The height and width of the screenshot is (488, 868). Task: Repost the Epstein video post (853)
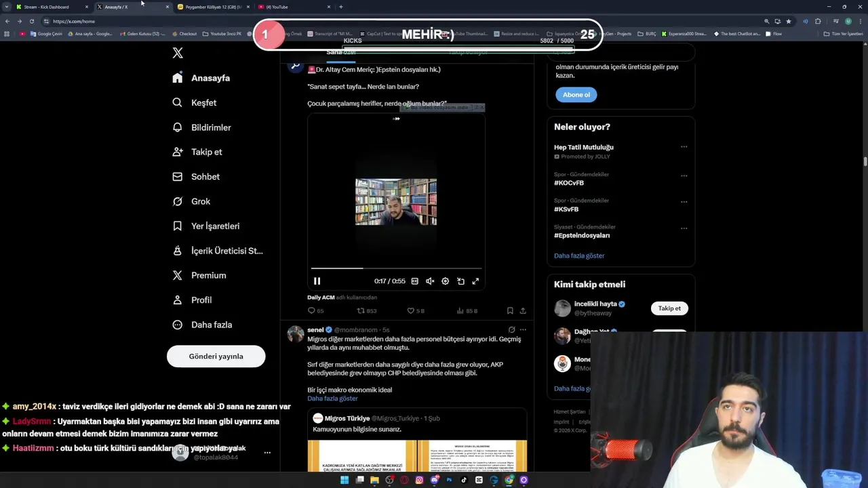(x=367, y=310)
